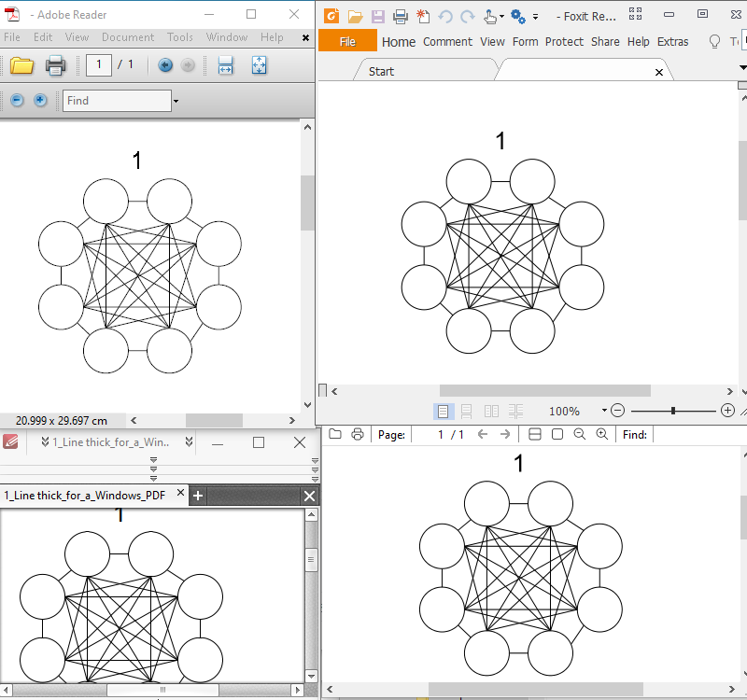Switch to Foxit's Comment ribbon tab
This screenshot has height=700, width=747.
point(447,41)
